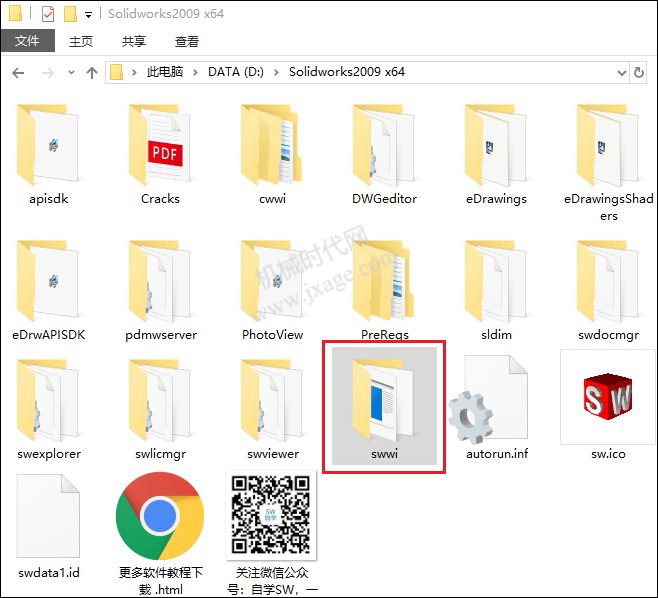Screen dimensions: 658x598
Task: Click 此电脑 in the address bar
Action: click(x=165, y=72)
